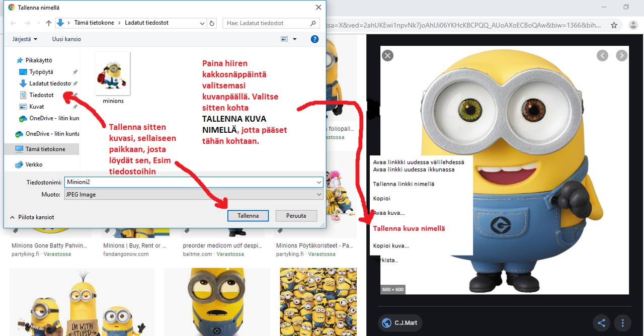Toggle the pin beside Ladatut tiedostot
The image size is (644, 336).
click(x=75, y=83)
